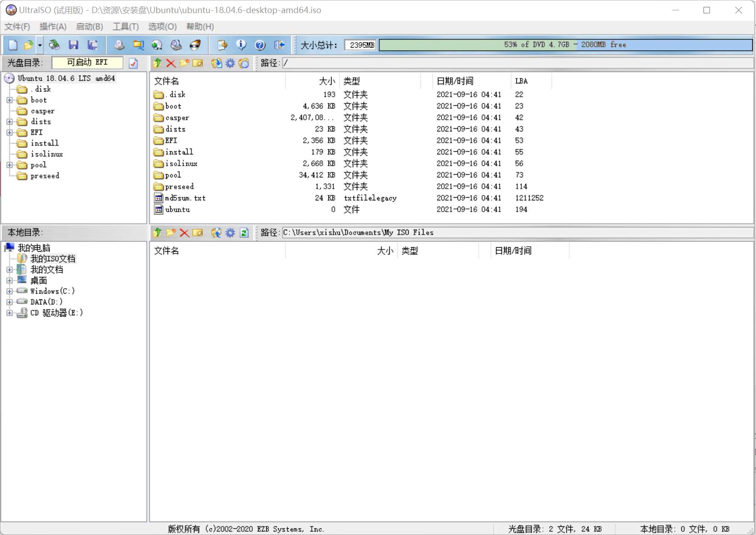Click the blue gear icon in the disc pane toolbar
756x535 pixels.
pos(230,63)
